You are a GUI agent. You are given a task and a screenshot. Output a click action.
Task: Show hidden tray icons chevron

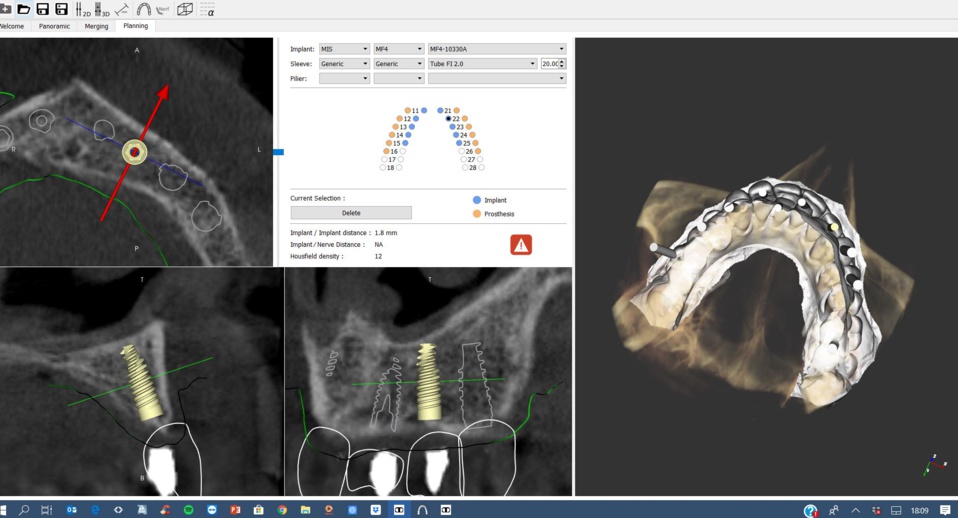pos(855,510)
